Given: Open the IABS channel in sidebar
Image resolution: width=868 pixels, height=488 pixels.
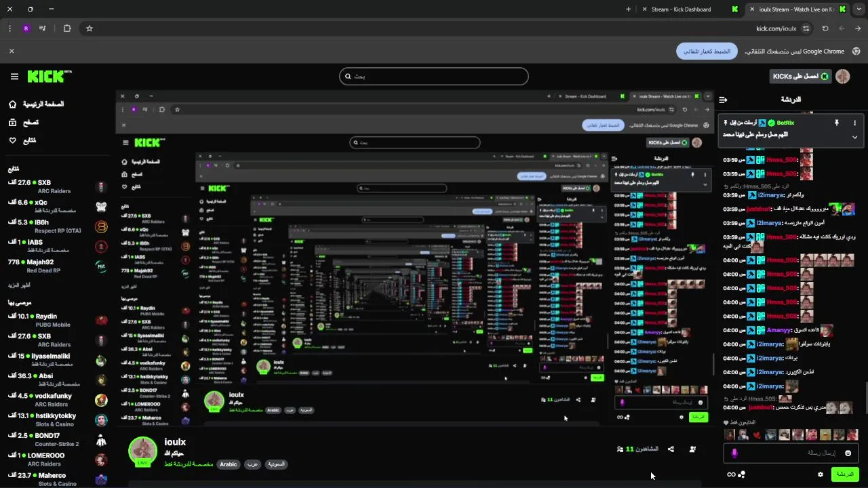Looking at the screenshot, I should point(58,246).
